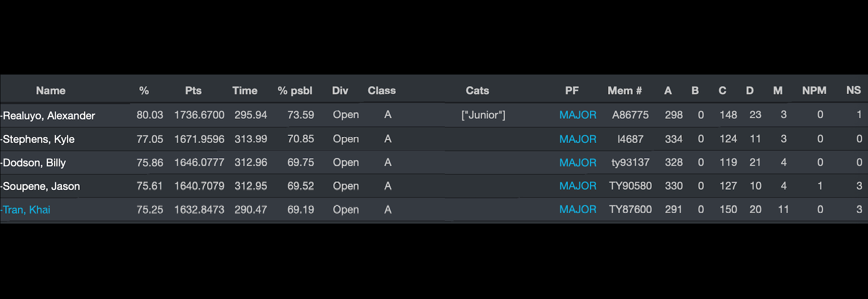868x299 pixels.
Task: Sort by Mem # column header
Action: [625, 91]
